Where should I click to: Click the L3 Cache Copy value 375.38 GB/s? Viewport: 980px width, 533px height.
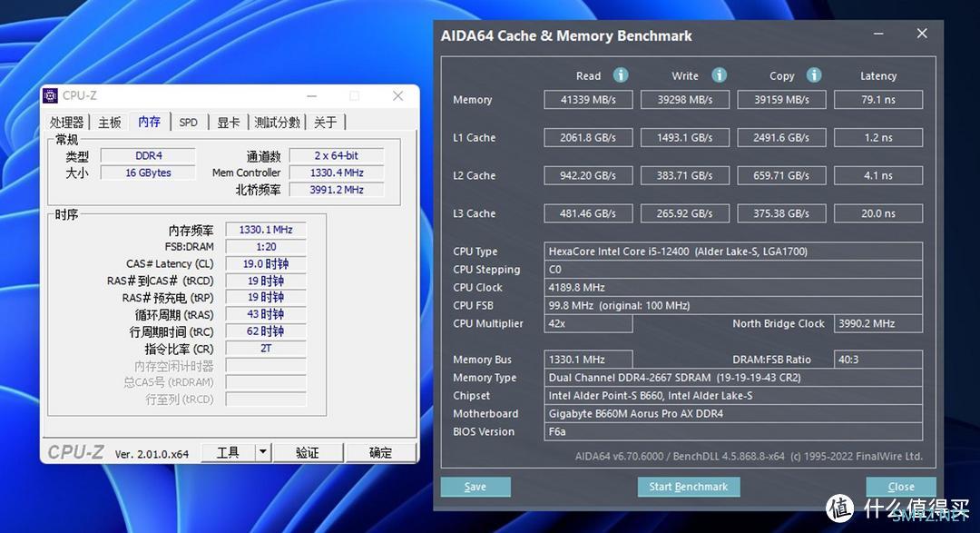coord(781,213)
